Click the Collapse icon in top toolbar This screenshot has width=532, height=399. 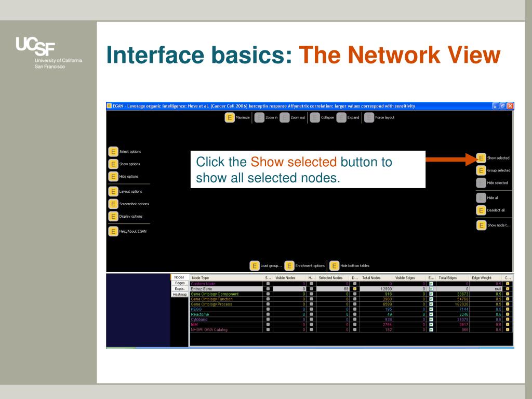tap(315, 118)
